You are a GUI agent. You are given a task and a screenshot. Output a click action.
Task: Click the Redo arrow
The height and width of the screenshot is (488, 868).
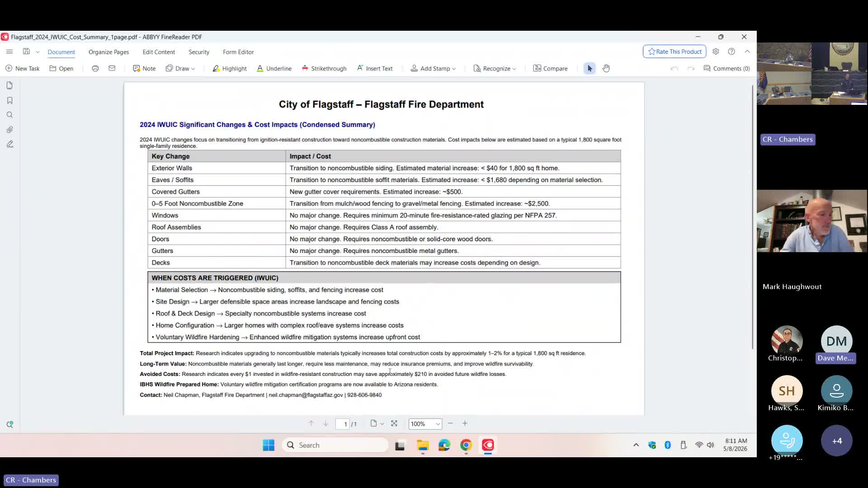tap(691, 69)
